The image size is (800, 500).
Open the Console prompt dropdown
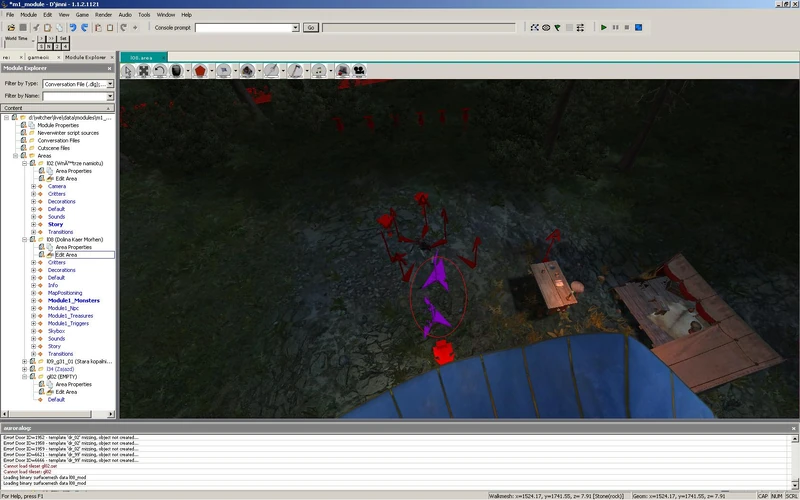(x=295, y=28)
